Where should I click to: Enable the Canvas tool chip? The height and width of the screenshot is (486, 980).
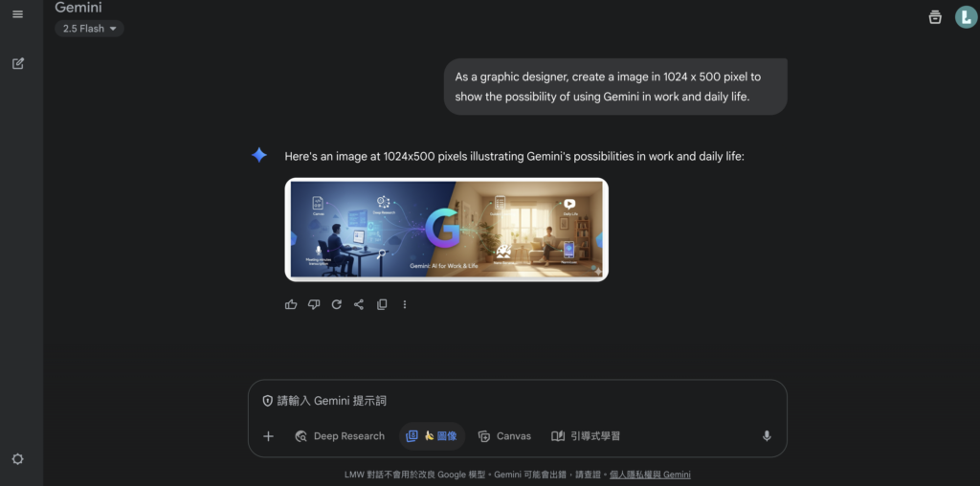tap(504, 436)
